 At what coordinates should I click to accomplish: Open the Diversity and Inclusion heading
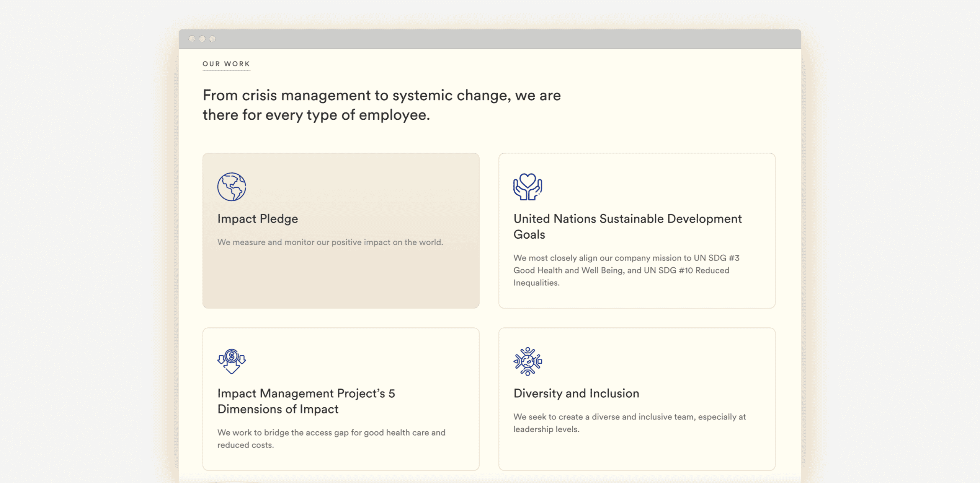coord(576,394)
